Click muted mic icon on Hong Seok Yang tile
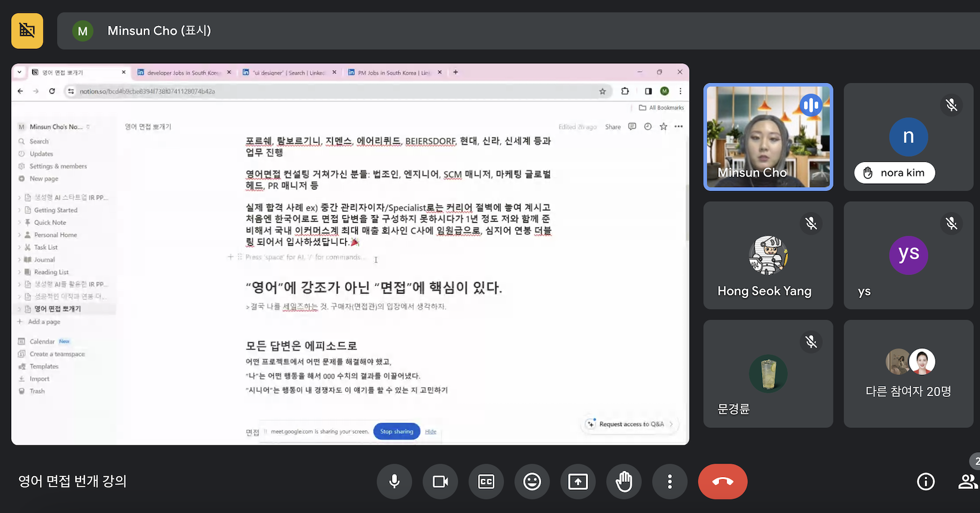The image size is (980, 513). pyautogui.click(x=811, y=223)
